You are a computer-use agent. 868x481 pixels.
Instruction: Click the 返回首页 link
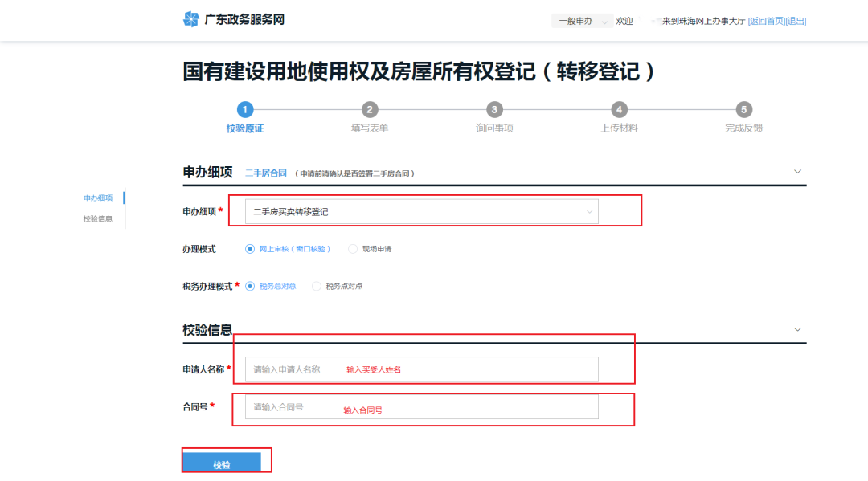tap(765, 22)
